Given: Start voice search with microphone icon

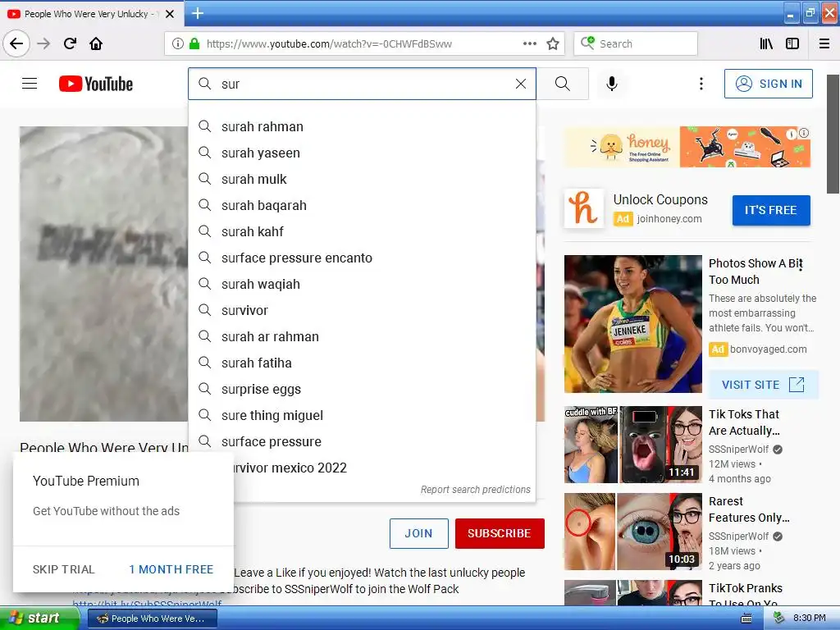Looking at the screenshot, I should pos(612,84).
